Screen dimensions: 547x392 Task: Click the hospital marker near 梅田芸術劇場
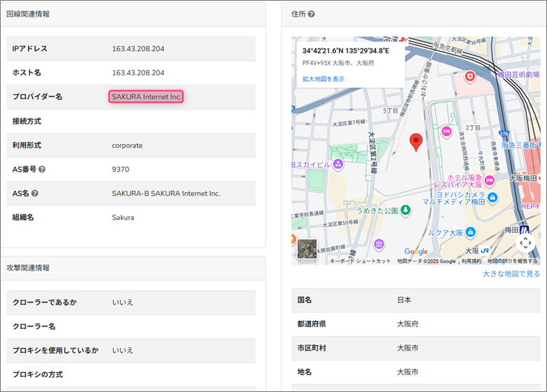point(470,77)
